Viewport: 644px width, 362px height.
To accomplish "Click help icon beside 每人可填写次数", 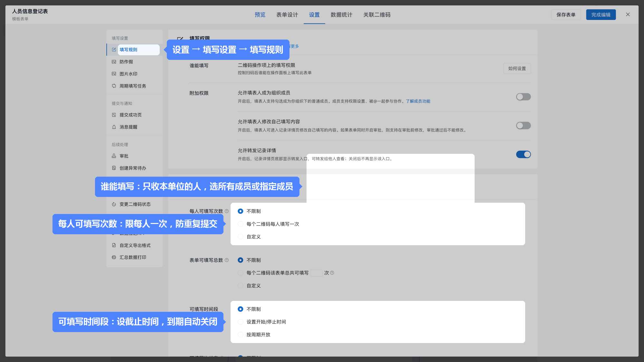I will tap(227, 211).
